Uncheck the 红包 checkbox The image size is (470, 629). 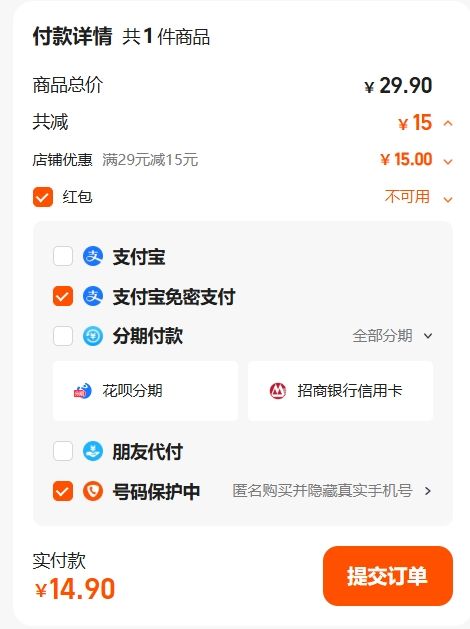click(43, 197)
